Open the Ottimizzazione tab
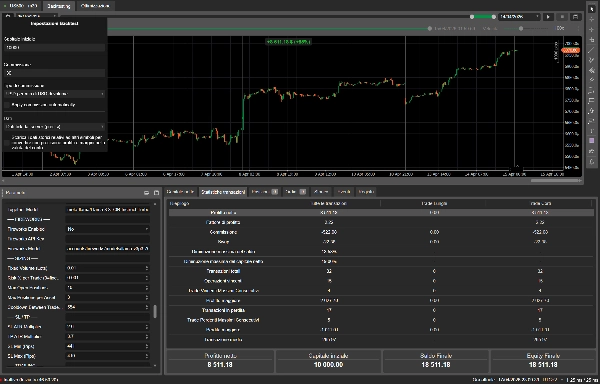This screenshot has height=384, width=600. 95,6
